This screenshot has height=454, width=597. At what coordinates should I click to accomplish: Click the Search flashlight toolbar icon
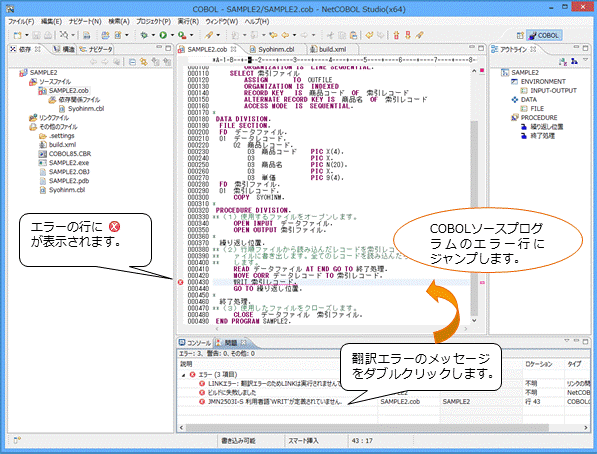point(208,35)
